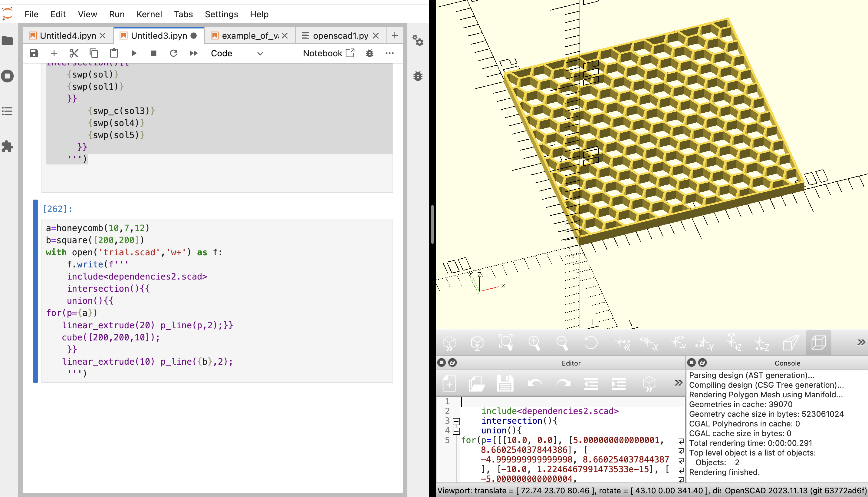Collapse the intersection() fold marker on line 3
Image resolution: width=868 pixels, height=497 pixels.
(x=456, y=421)
